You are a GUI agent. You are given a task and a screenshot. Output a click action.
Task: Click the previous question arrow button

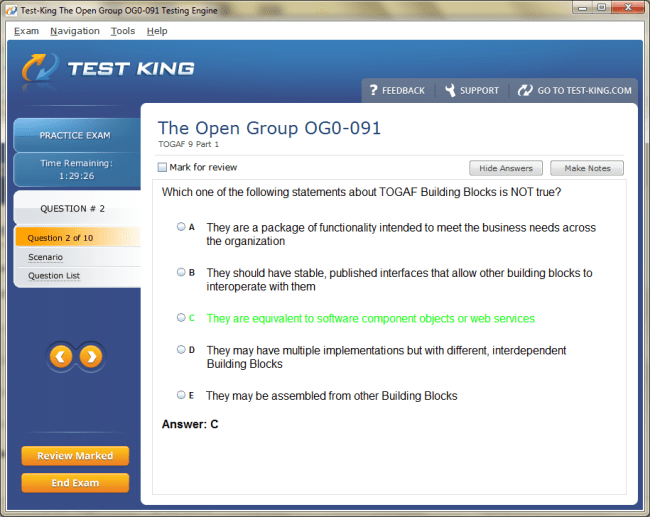61,357
